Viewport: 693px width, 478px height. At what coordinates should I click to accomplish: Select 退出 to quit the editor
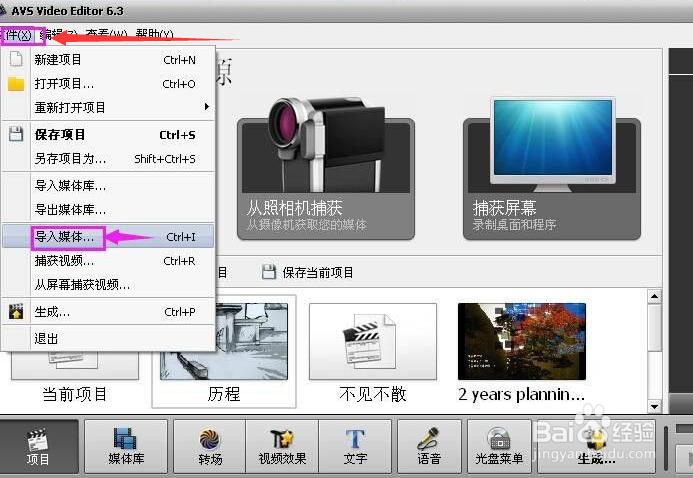108,339
